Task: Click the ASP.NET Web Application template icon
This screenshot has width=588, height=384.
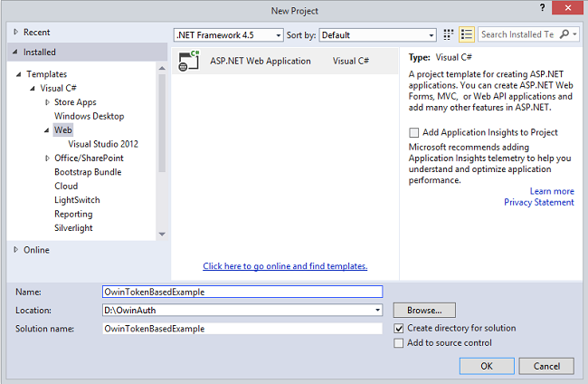Action: tap(189, 62)
